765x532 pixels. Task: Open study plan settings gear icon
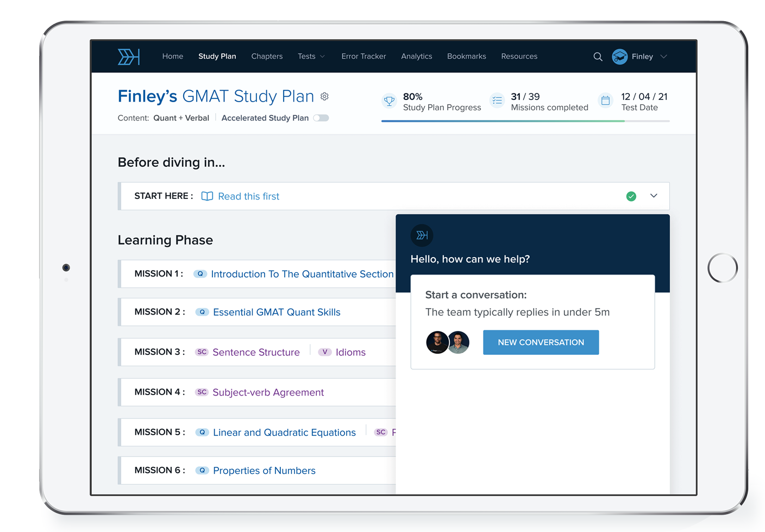324,96
